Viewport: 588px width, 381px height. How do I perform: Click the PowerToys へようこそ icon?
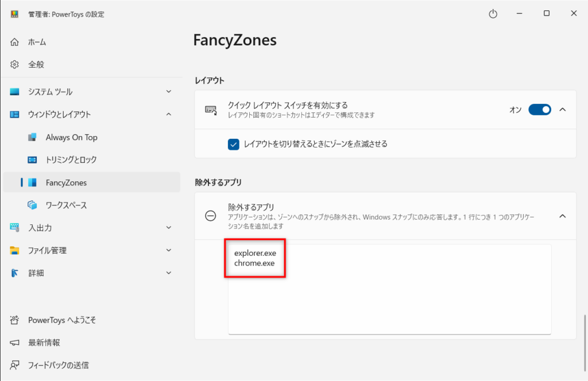coord(15,320)
